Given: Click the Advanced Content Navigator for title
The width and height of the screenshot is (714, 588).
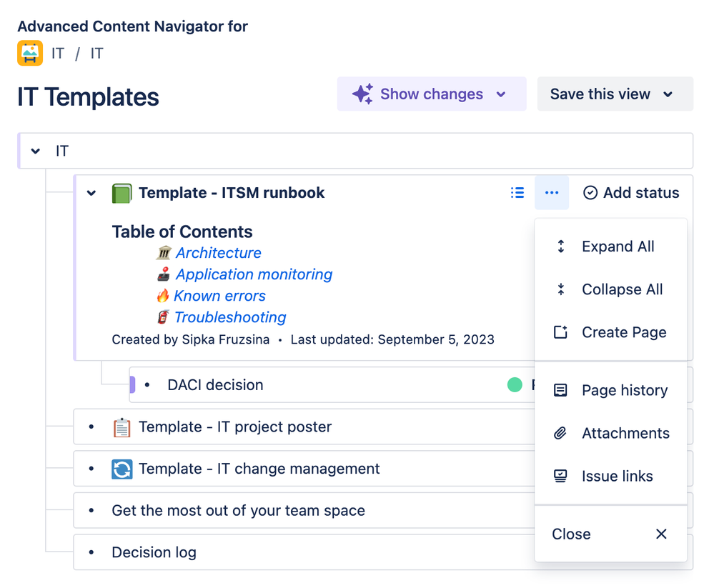Looking at the screenshot, I should (132, 26).
